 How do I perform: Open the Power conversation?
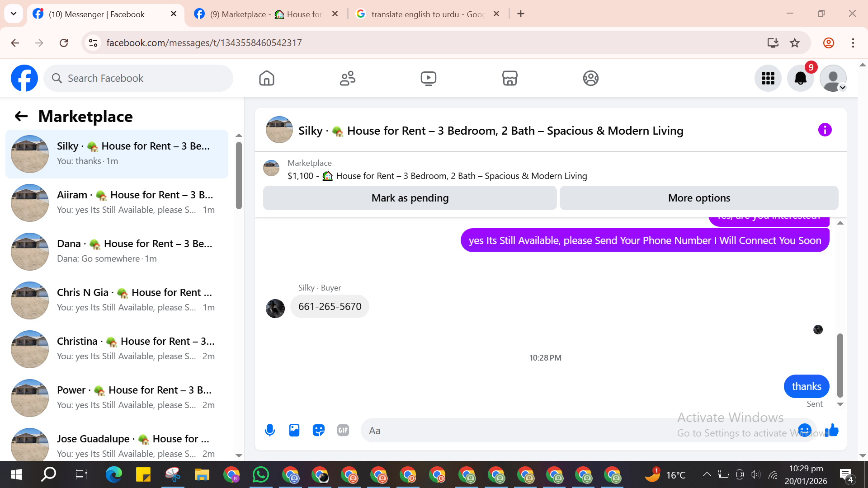117,398
